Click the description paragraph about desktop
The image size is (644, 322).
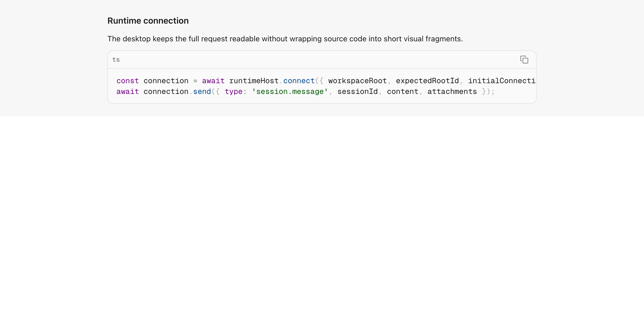285,39
